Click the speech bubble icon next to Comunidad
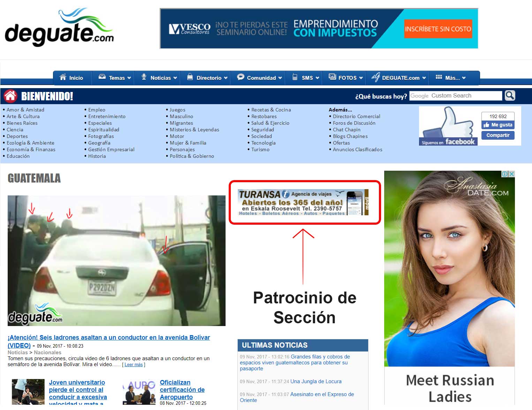Image resolution: width=532 pixels, height=410 pixels. (241, 77)
